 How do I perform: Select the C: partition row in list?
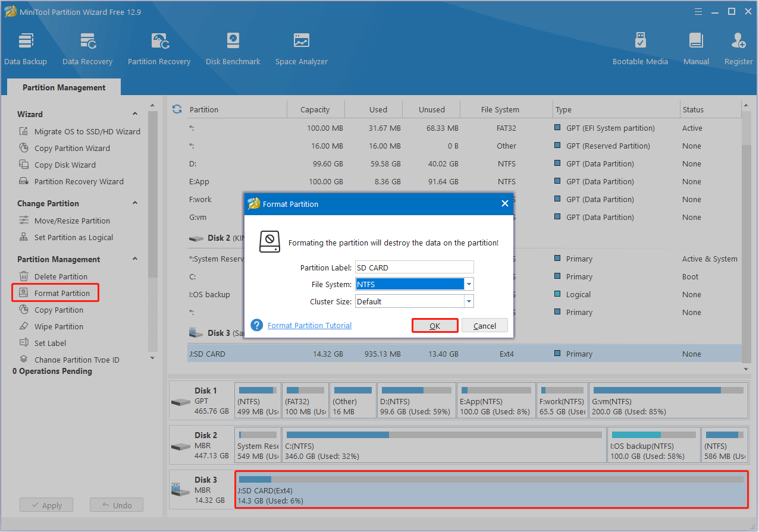[x=465, y=276]
